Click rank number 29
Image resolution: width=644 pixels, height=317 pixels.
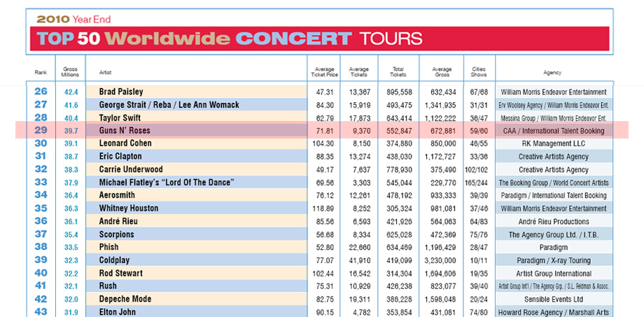[41, 131]
